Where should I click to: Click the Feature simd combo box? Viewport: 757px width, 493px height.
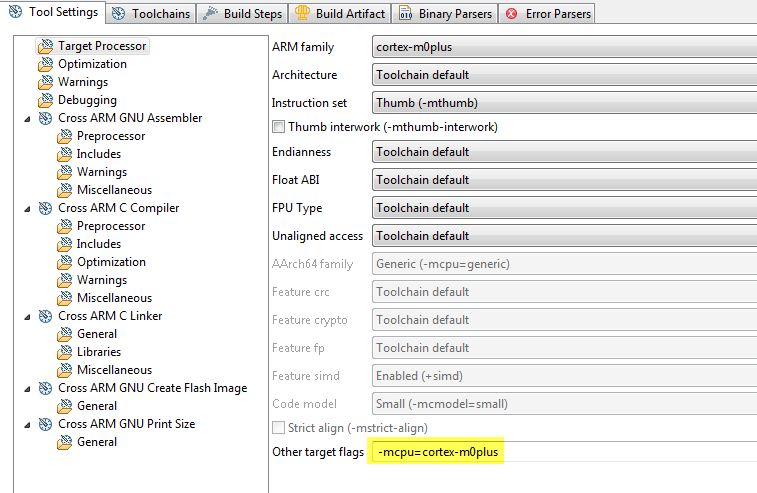point(564,376)
